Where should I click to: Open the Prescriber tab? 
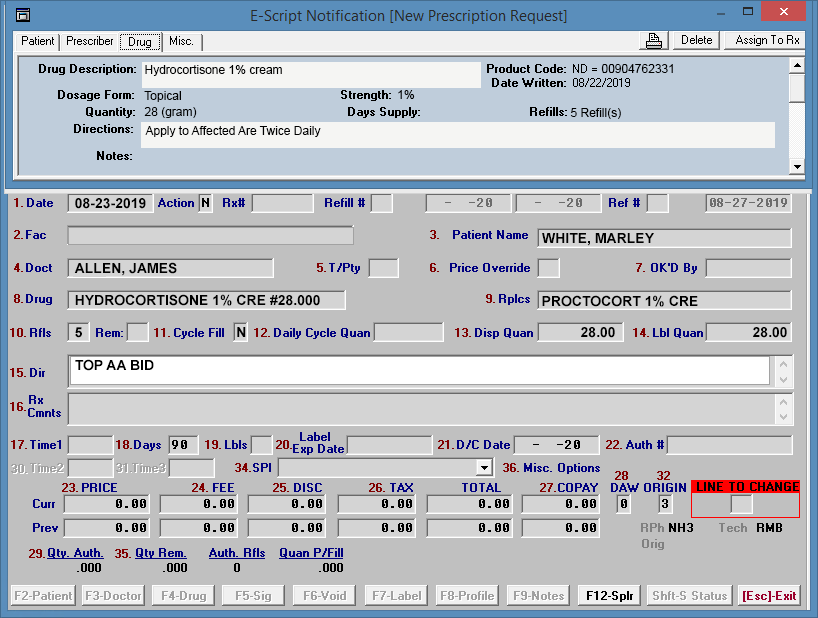[89, 41]
